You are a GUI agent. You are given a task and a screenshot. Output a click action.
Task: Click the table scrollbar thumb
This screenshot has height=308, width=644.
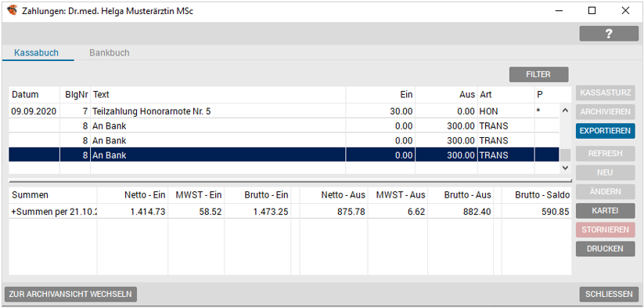[x=566, y=155]
